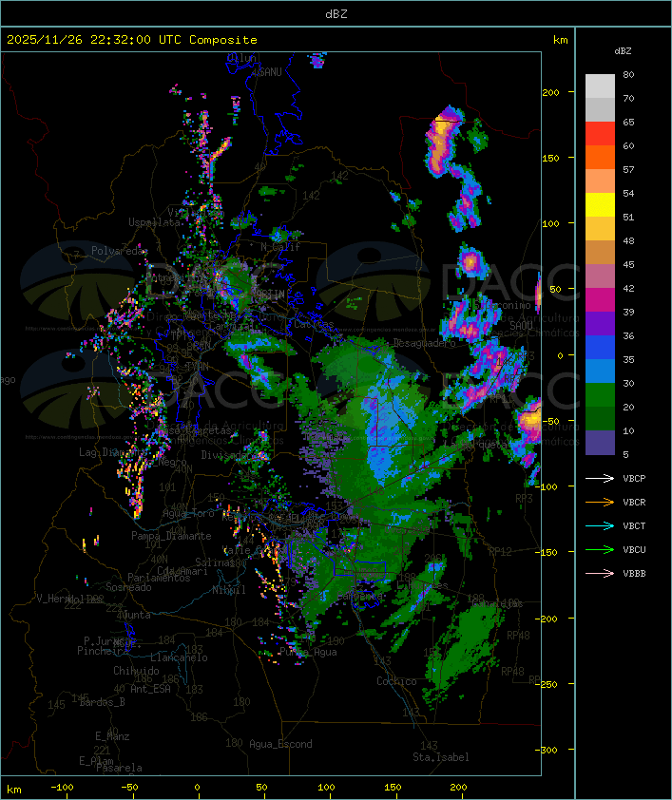Viewport: 672px width, 800px height.
Task: Pick the violet 36-39 dBZ swatch
Action: pos(600,323)
